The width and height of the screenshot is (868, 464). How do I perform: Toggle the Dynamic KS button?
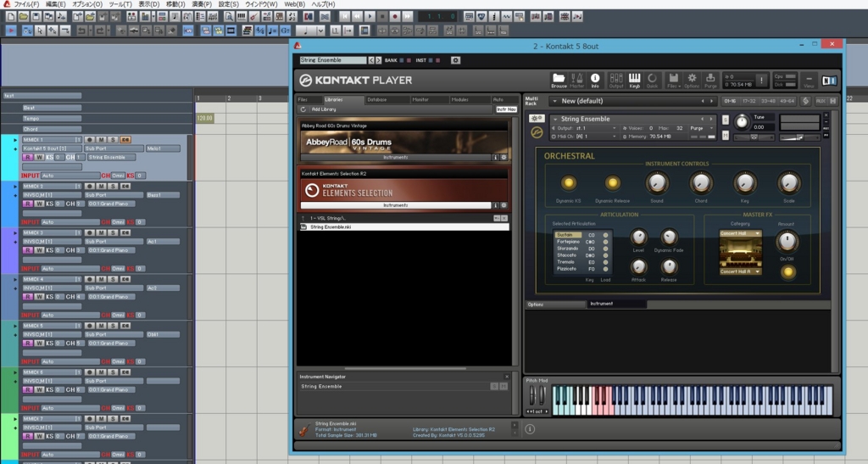(x=568, y=182)
